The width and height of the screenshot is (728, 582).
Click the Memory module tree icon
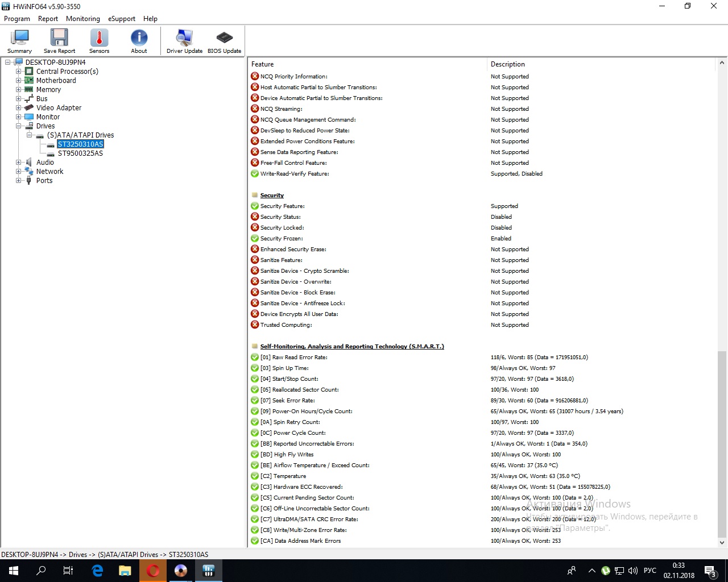[29, 90]
